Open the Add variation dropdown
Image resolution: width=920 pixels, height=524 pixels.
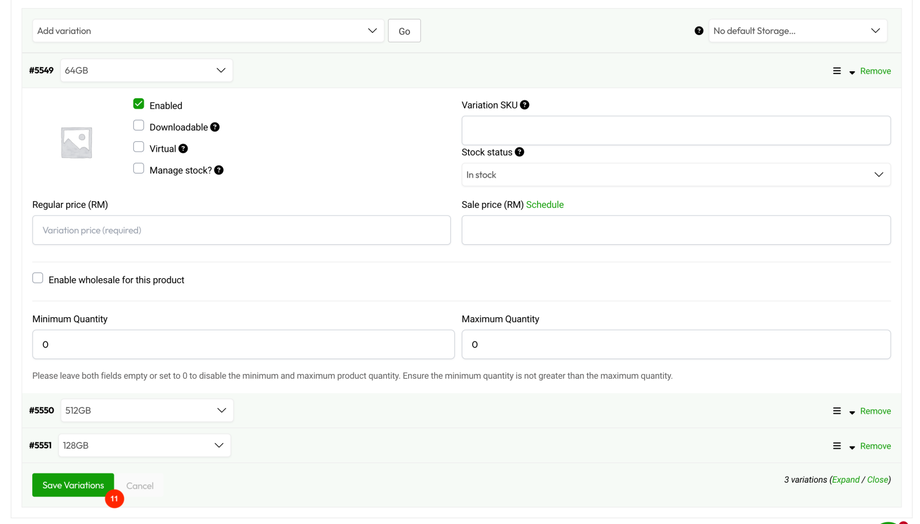coord(208,31)
